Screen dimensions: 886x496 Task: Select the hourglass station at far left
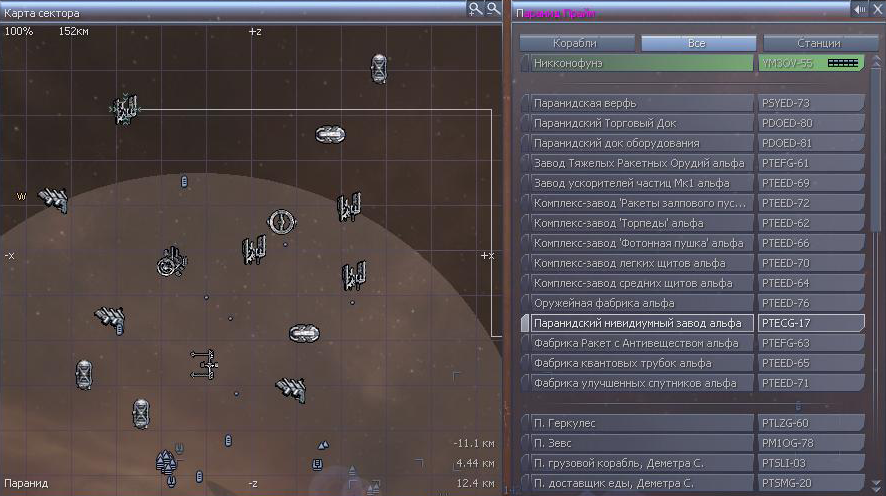(x=84, y=375)
